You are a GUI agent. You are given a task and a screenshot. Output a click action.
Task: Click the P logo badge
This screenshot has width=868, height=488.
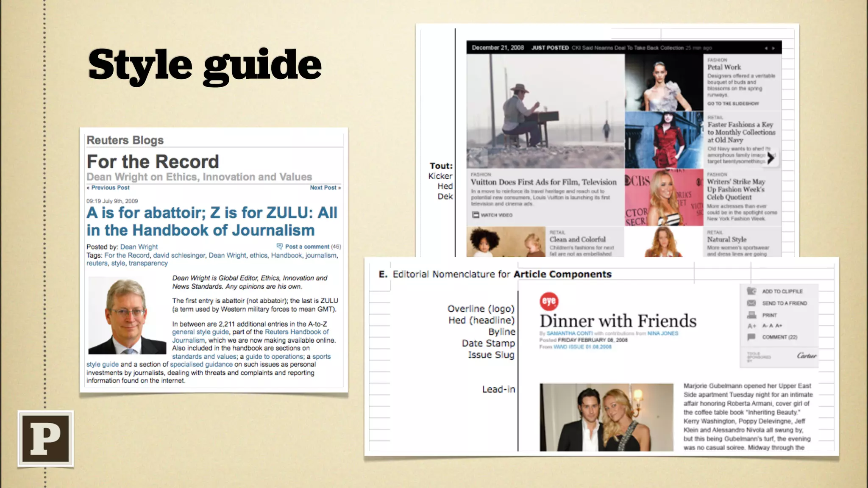pyautogui.click(x=46, y=439)
